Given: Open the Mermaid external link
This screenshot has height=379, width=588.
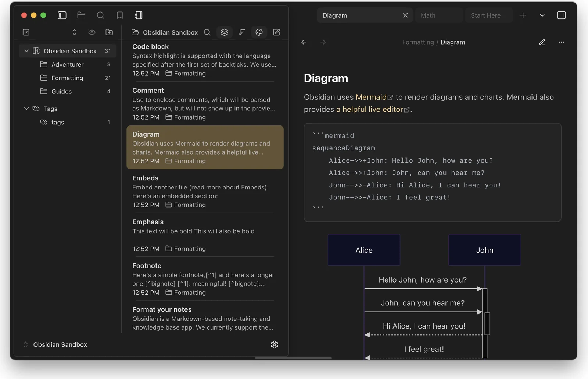Looking at the screenshot, I should (374, 97).
